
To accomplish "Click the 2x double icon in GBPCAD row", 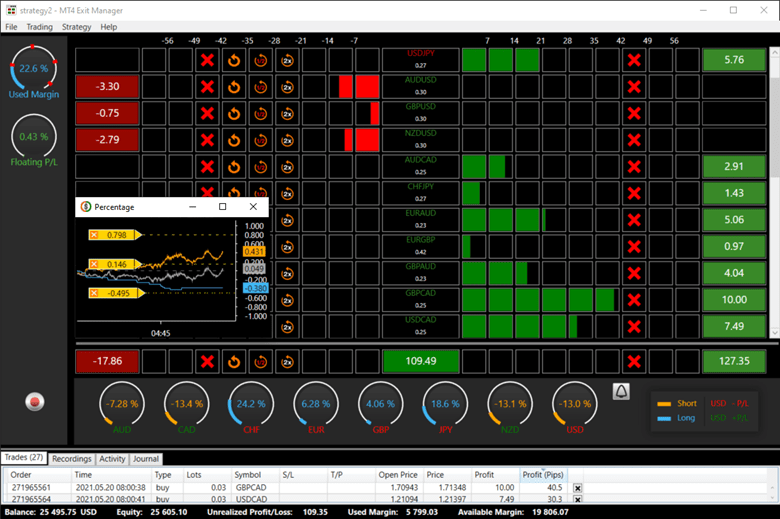I will coord(288,300).
